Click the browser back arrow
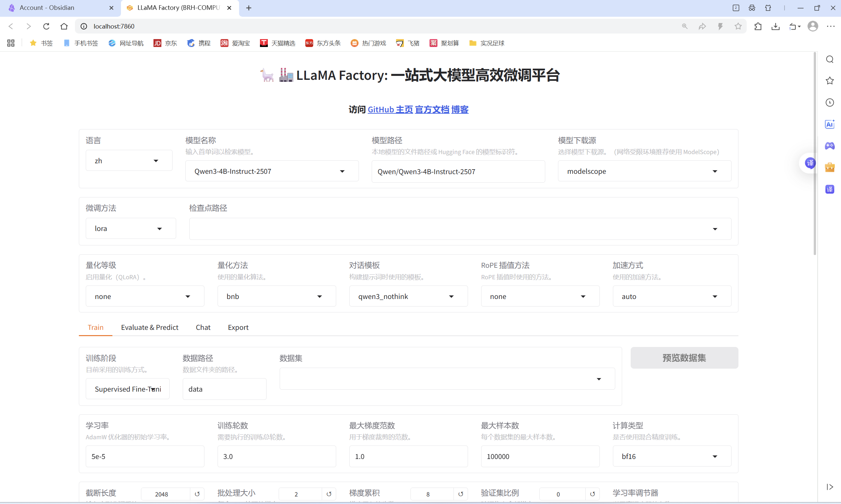 pyautogui.click(x=11, y=26)
